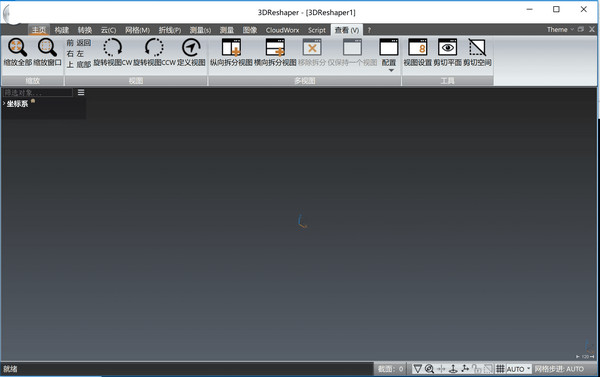The width and height of the screenshot is (600, 377).
Task: Switch to the 底部 bottom view
Action: pyautogui.click(x=83, y=64)
